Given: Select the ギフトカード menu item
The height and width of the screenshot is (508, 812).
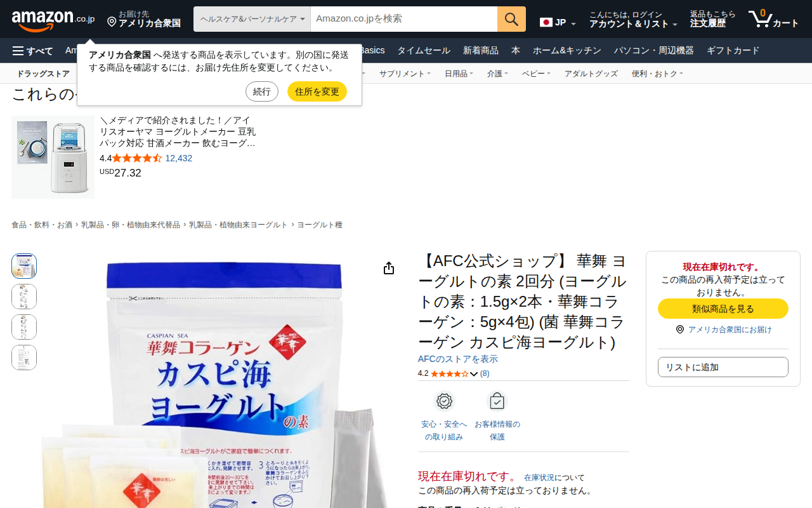Looking at the screenshot, I should (733, 51).
